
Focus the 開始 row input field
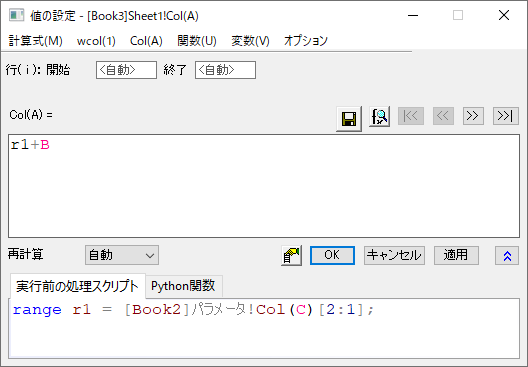tap(126, 70)
